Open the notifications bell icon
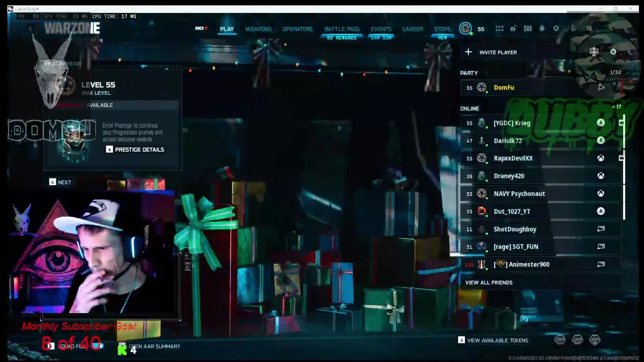Screen dimensions: 644x362 (x=542, y=29)
